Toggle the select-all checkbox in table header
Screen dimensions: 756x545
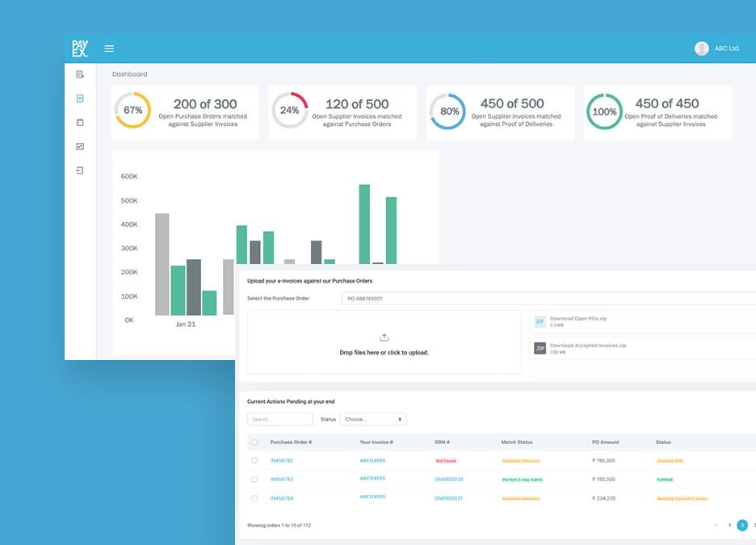254,442
